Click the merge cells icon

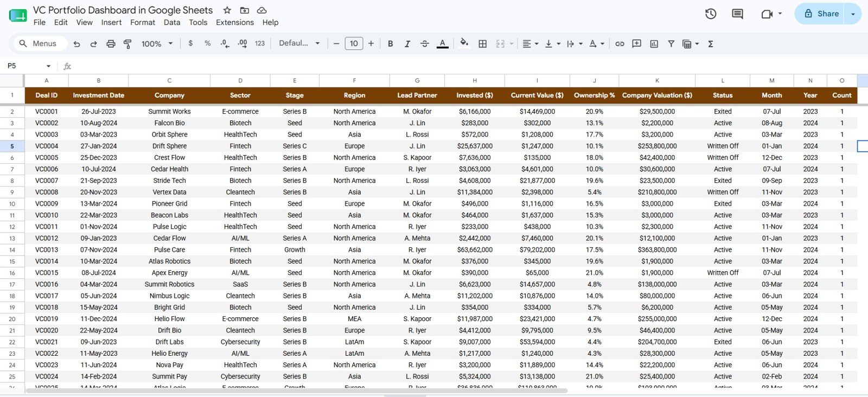click(500, 44)
